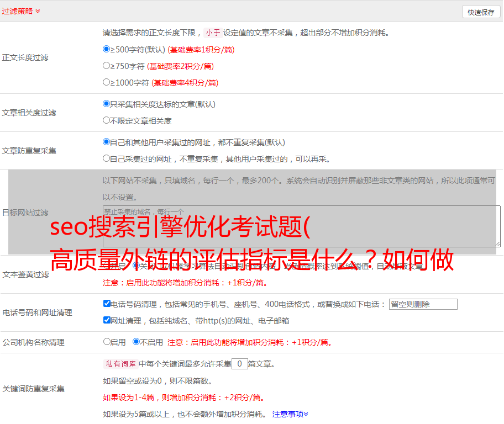Toggle the 电话号码清理 checkbox

(x=107, y=304)
